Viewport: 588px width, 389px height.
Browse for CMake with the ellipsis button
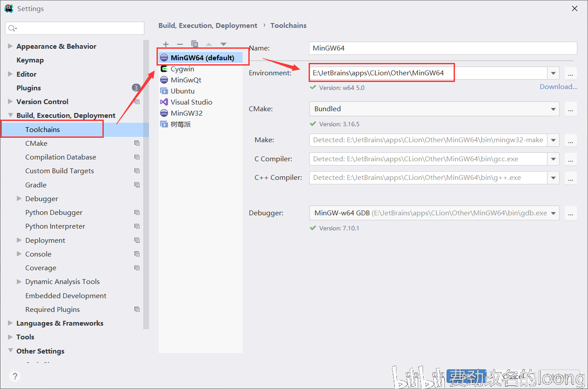coord(571,109)
